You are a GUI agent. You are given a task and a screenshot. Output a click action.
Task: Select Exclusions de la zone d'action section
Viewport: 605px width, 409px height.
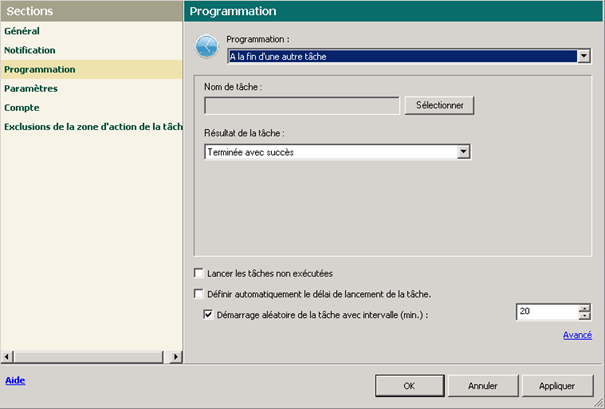(92, 126)
